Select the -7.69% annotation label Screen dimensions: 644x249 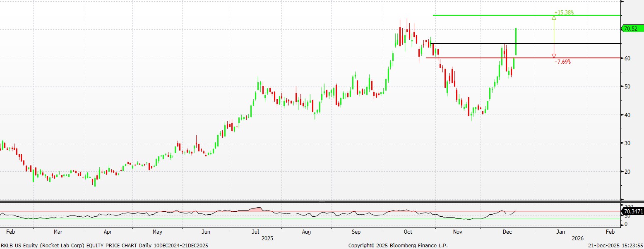(x=562, y=62)
